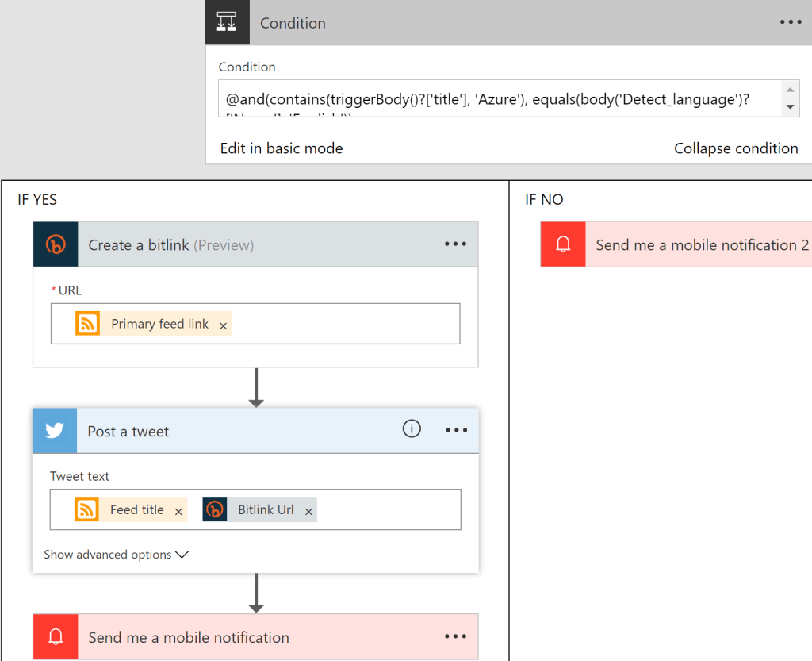Viewport: 812px width, 661px height.
Task: Expand Show advanced options
Action: pos(116,555)
